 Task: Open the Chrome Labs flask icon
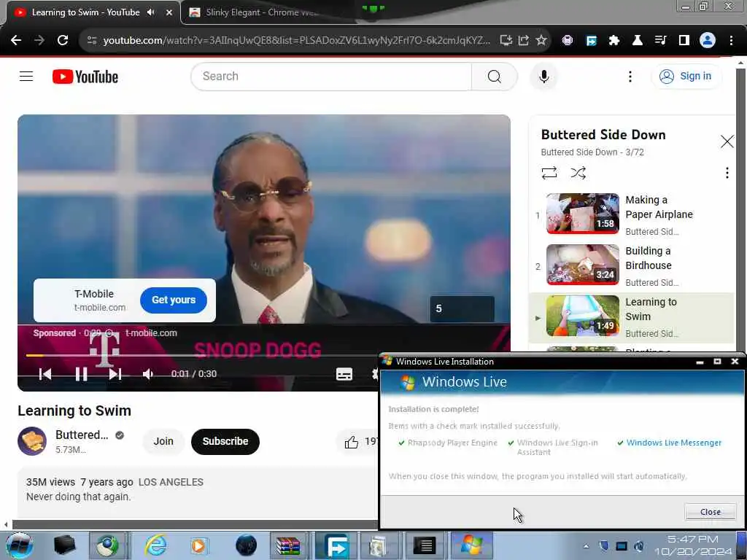tap(638, 41)
